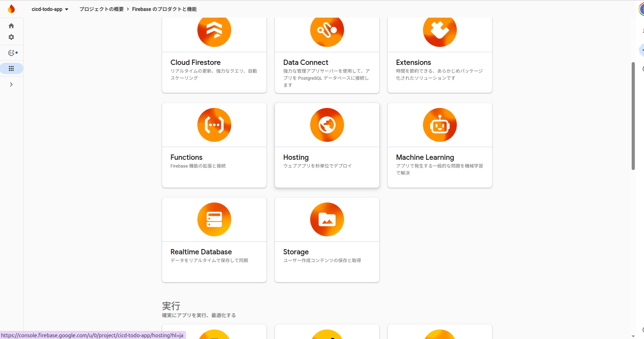Select the all products grid icon

click(x=11, y=68)
